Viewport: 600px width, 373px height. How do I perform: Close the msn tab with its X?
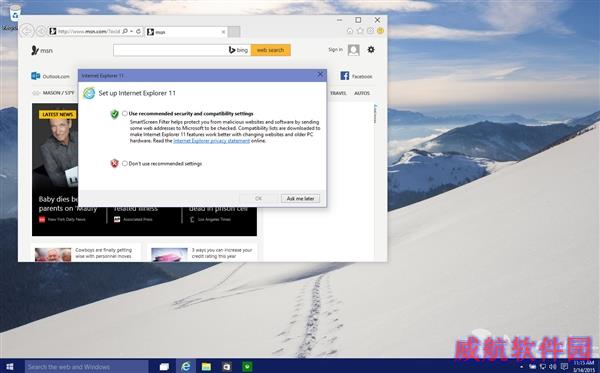(x=223, y=32)
